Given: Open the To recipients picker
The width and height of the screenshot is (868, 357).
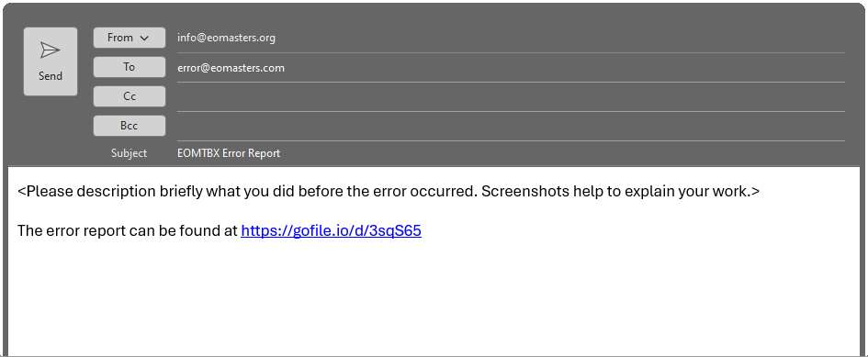Looking at the screenshot, I should tap(129, 67).
